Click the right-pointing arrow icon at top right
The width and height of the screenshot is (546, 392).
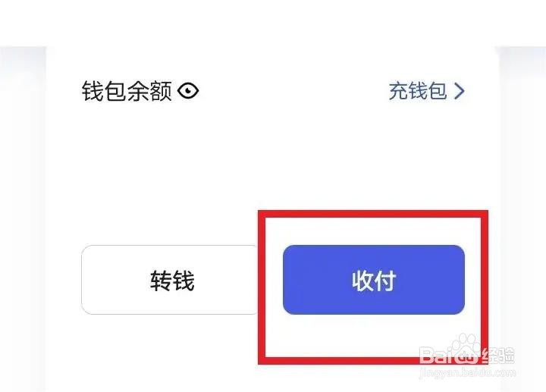tap(460, 91)
